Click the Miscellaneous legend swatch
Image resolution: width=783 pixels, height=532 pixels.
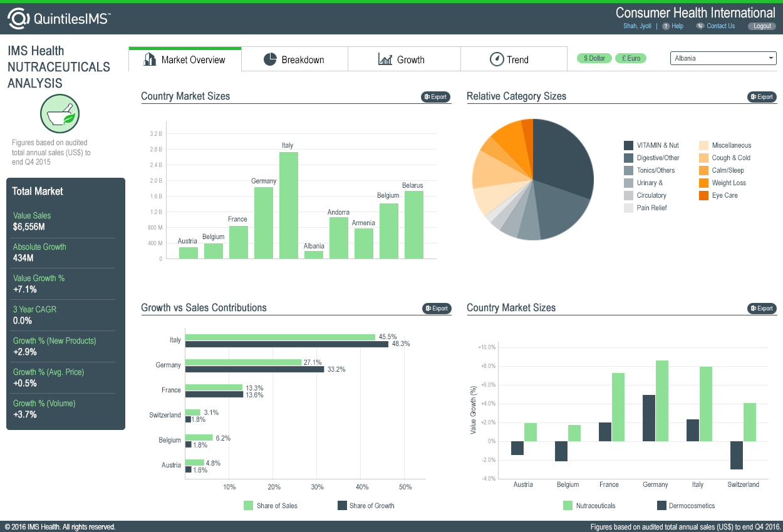(x=703, y=145)
